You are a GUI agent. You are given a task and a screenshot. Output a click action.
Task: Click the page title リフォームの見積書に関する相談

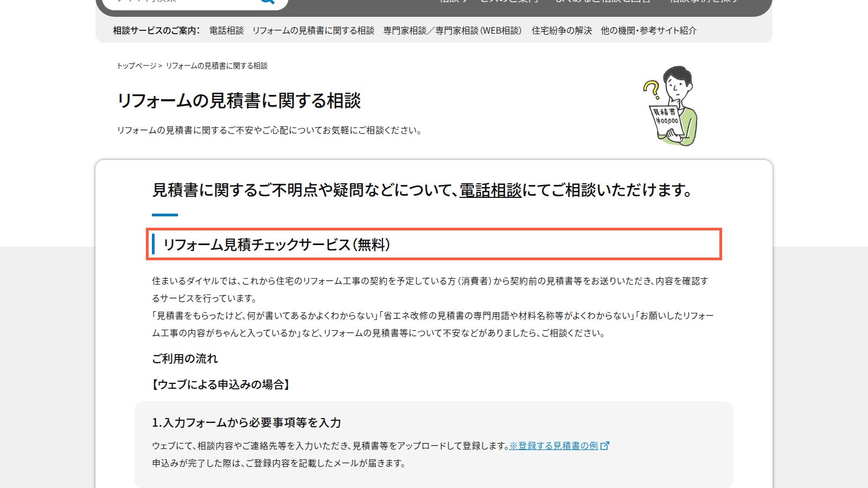(x=239, y=100)
